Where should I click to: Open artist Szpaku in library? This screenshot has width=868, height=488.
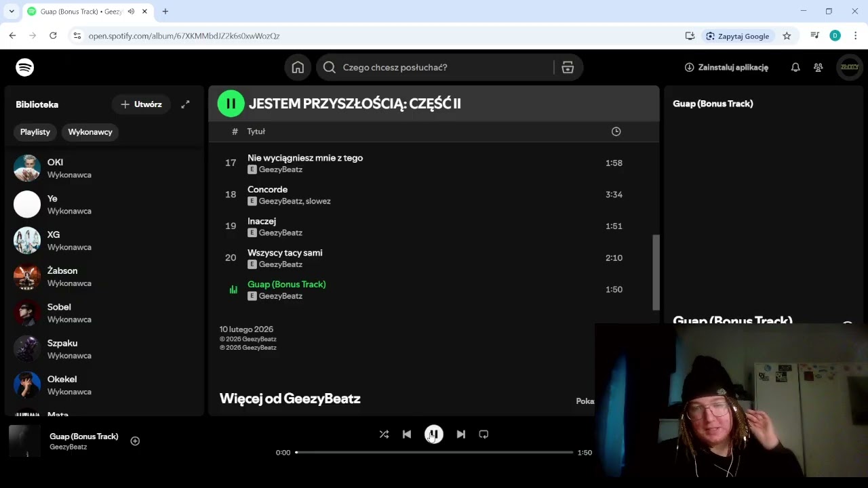pyautogui.click(x=104, y=349)
